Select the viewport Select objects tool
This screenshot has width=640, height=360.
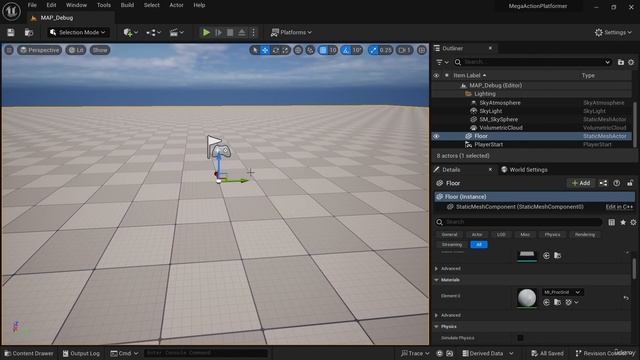(255, 50)
